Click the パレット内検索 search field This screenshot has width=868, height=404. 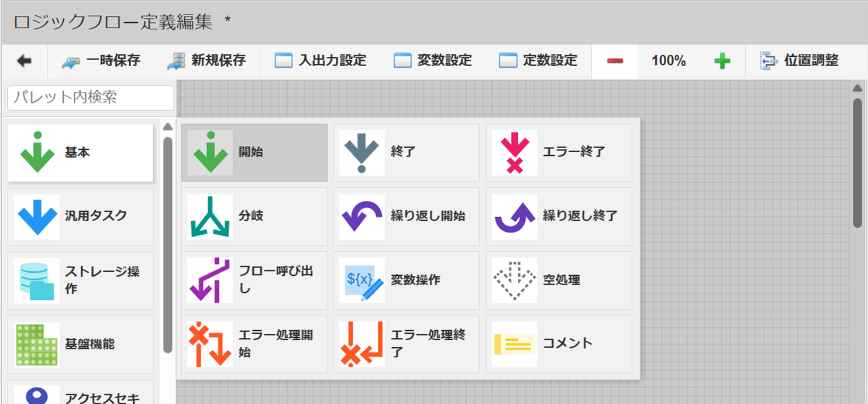[x=91, y=98]
